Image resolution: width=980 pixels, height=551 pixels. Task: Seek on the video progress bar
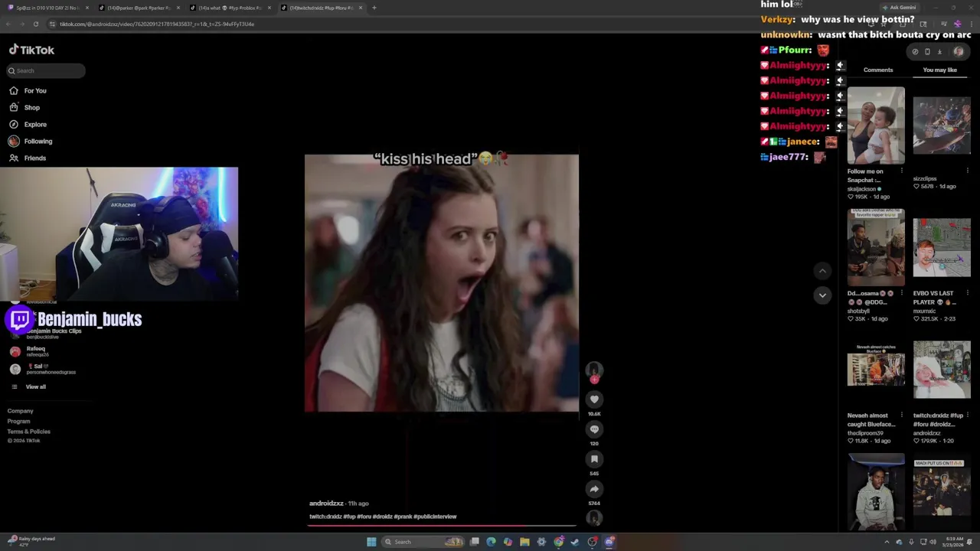442,526
